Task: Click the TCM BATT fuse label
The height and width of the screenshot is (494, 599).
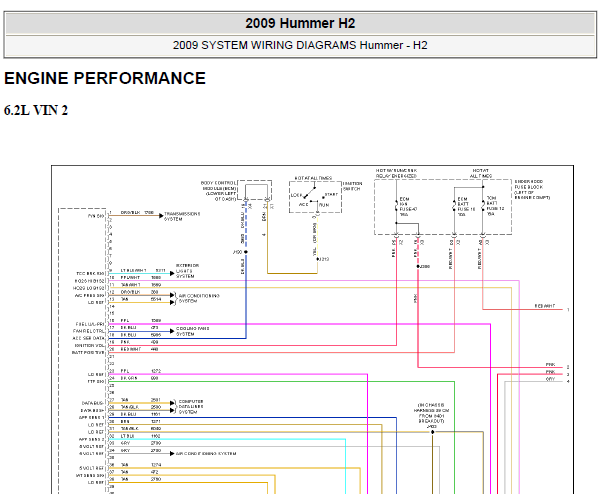Action: coord(495,206)
